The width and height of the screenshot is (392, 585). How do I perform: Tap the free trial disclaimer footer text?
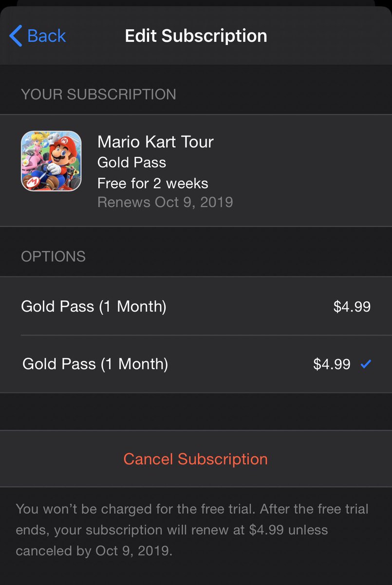tap(192, 530)
